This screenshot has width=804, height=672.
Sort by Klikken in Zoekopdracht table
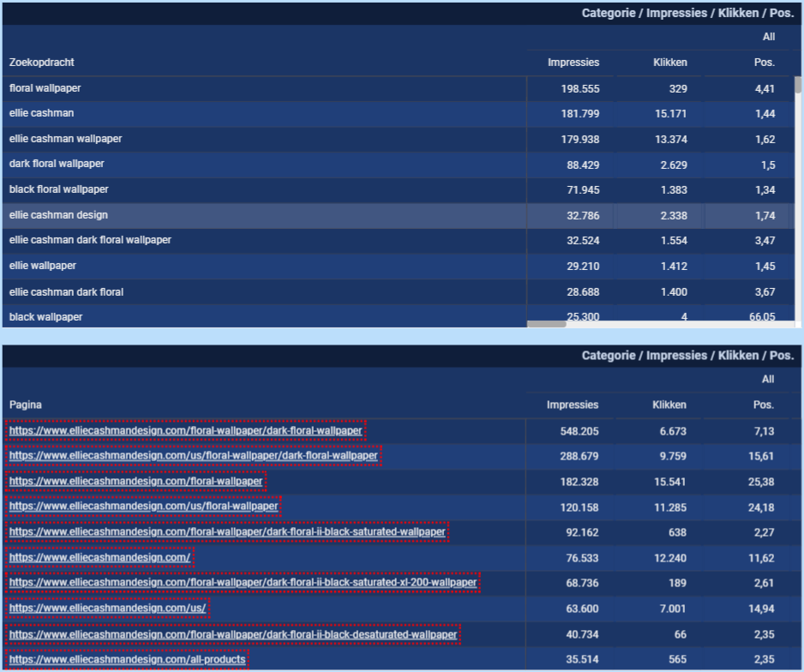[x=670, y=63]
